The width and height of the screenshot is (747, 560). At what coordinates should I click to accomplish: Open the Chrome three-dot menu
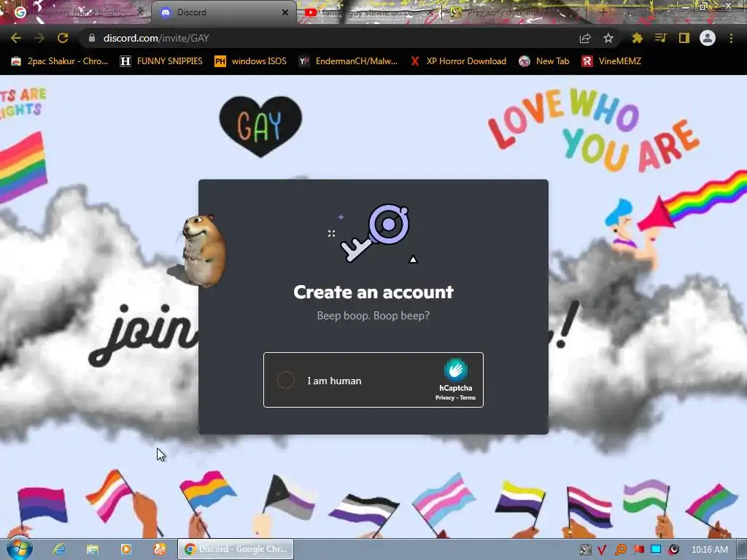click(731, 38)
